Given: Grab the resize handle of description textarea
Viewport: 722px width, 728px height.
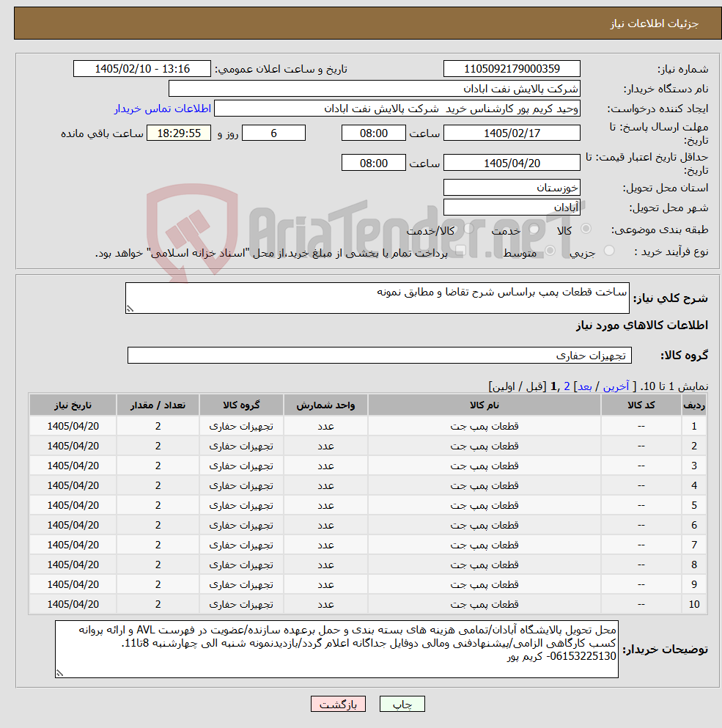Looking at the screenshot, I should pos(130,309).
